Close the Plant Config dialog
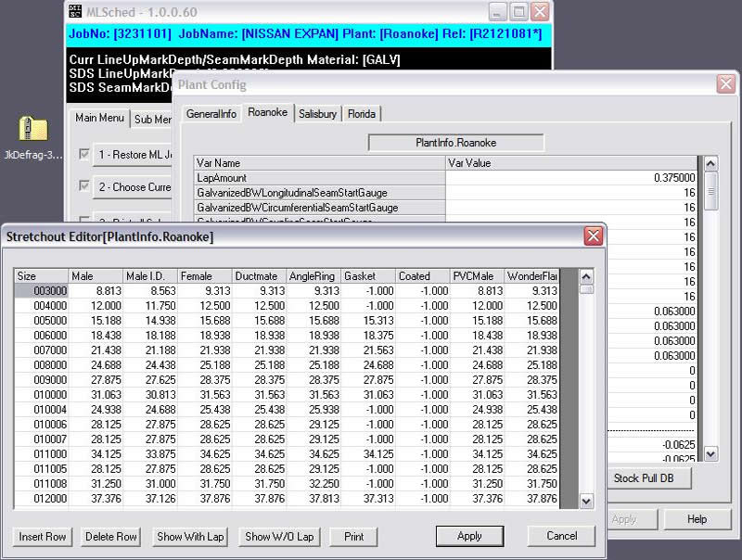Screen dimensions: 742x560 click(726, 84)
